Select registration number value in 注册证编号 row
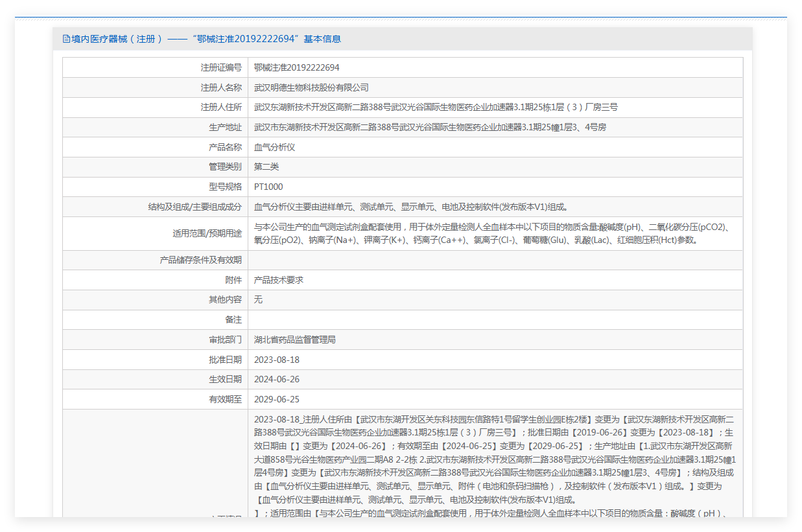This screenshot has width=802, height=532. tap(296, 67)
